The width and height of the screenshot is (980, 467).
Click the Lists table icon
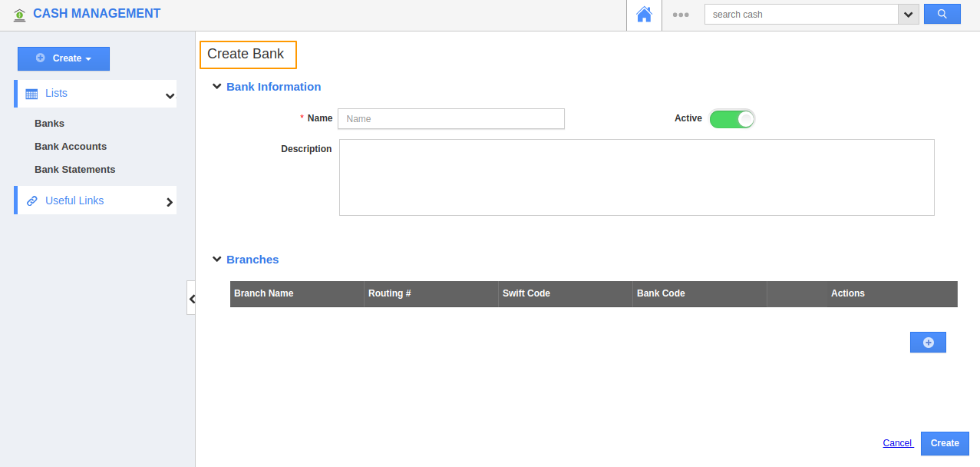(31, 94)
